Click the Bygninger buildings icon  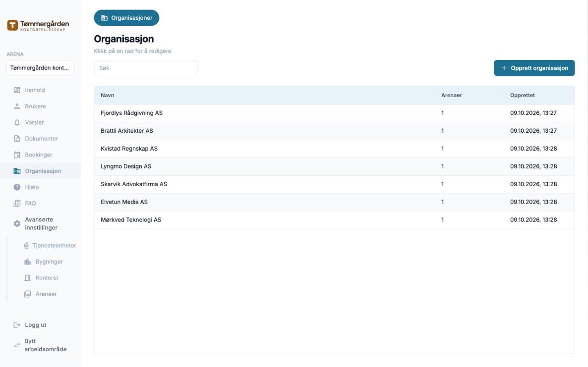pos(27,262)
